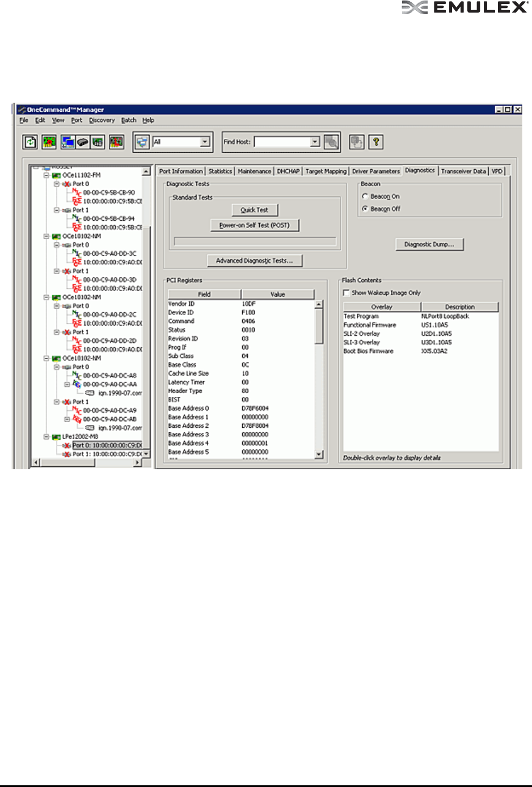Click NIC icon for 00-00-C9-A0-DD-3D
This screenshot has width=532, height=787.
tap(77, 279)
